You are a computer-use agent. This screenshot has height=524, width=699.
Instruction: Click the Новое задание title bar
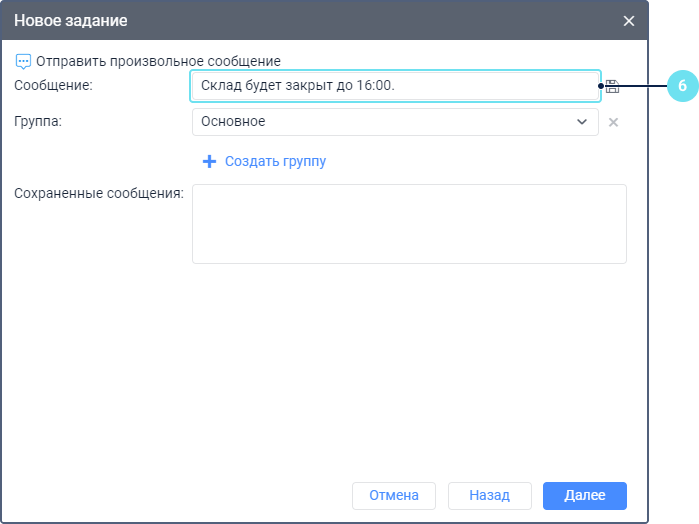[x=300, y=21]
